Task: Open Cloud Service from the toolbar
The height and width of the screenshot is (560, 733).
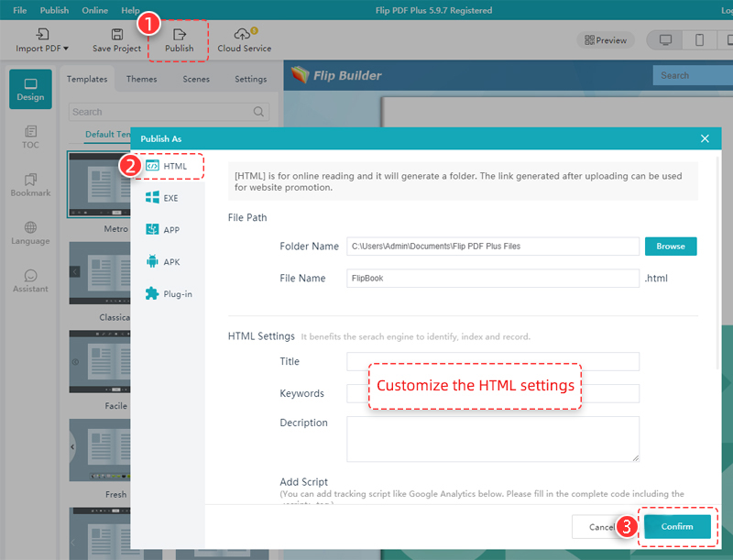Action: pyautogui.click(x=244, y=40)
